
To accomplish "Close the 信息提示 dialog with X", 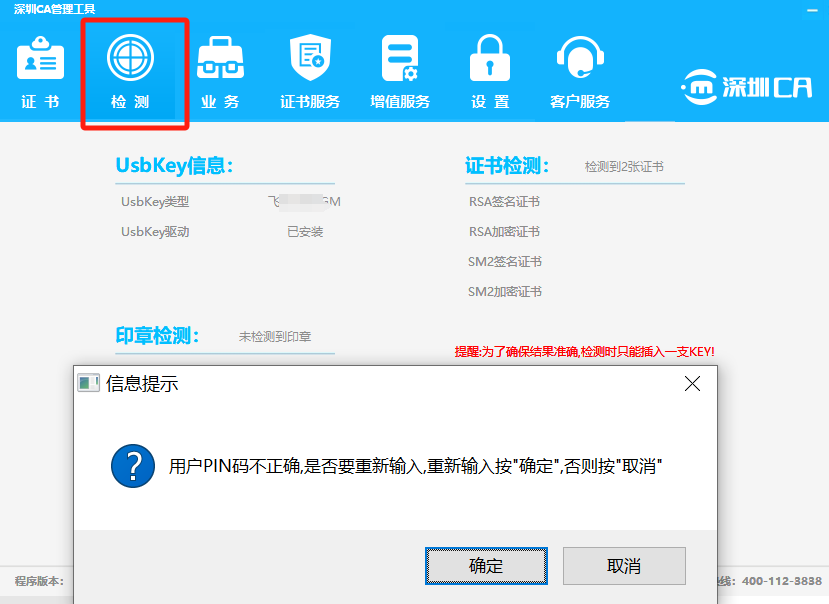I will pyautogui.click(x=691, y=384).
